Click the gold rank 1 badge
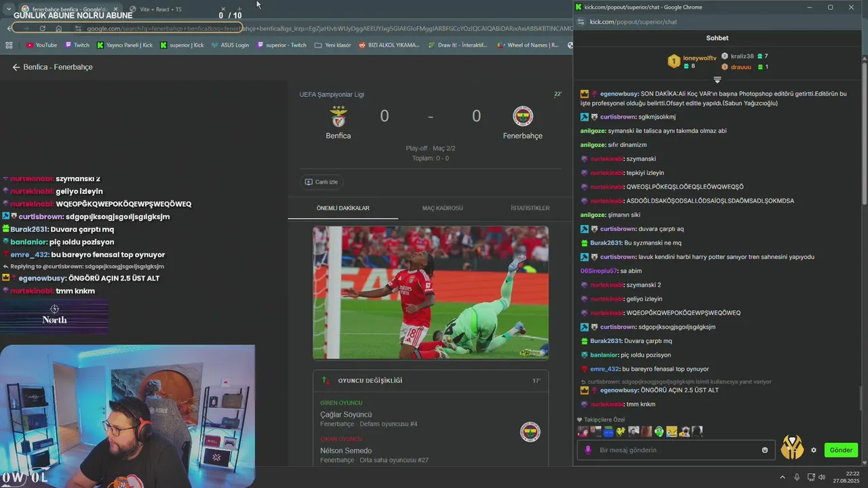 (x=673, y=62)
